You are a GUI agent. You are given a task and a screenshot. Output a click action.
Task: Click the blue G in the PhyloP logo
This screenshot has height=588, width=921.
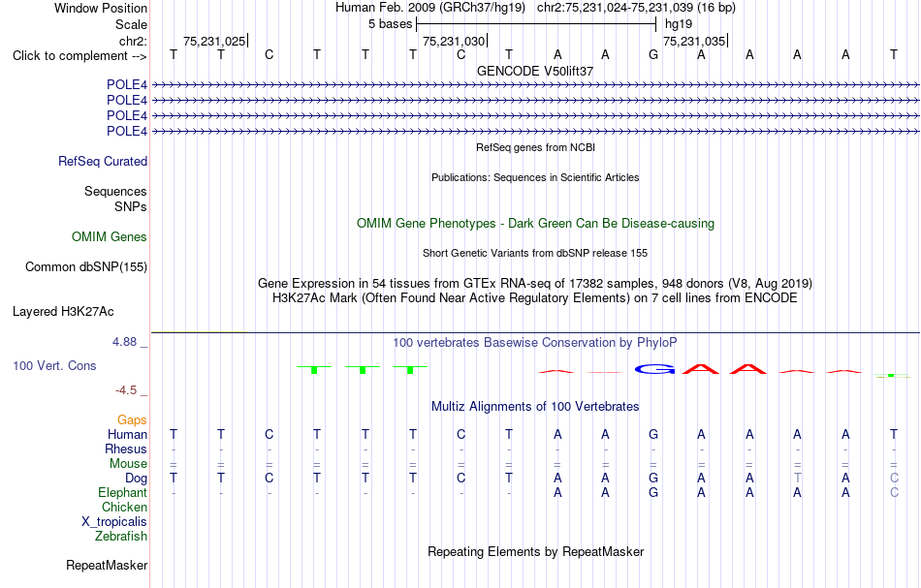pyautogui.click(x=655, y=369)
